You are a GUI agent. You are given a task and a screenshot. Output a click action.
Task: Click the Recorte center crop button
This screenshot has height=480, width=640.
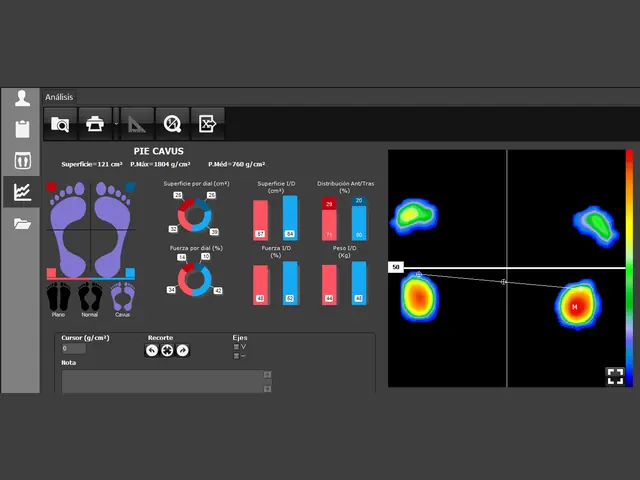(x=167, y=350)
